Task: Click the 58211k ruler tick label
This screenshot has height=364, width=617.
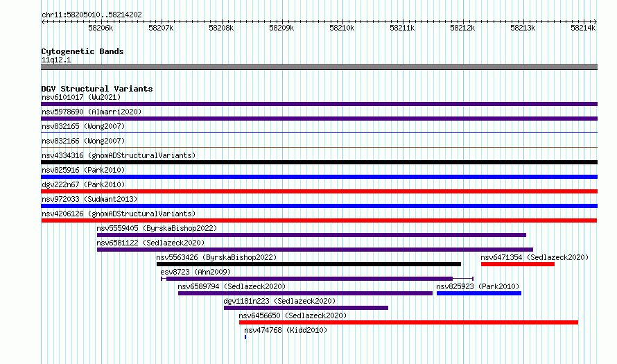Action: tap(402, 28)
